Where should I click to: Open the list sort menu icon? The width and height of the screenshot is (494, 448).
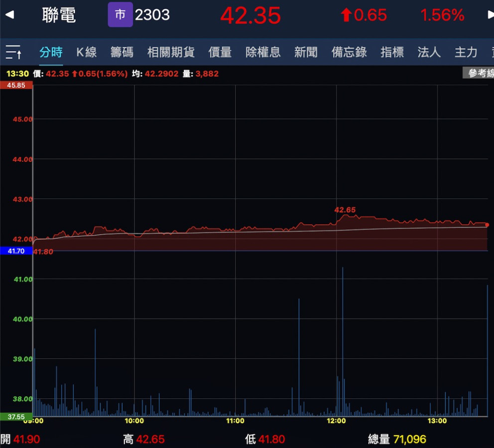click(x=13, y=52)
